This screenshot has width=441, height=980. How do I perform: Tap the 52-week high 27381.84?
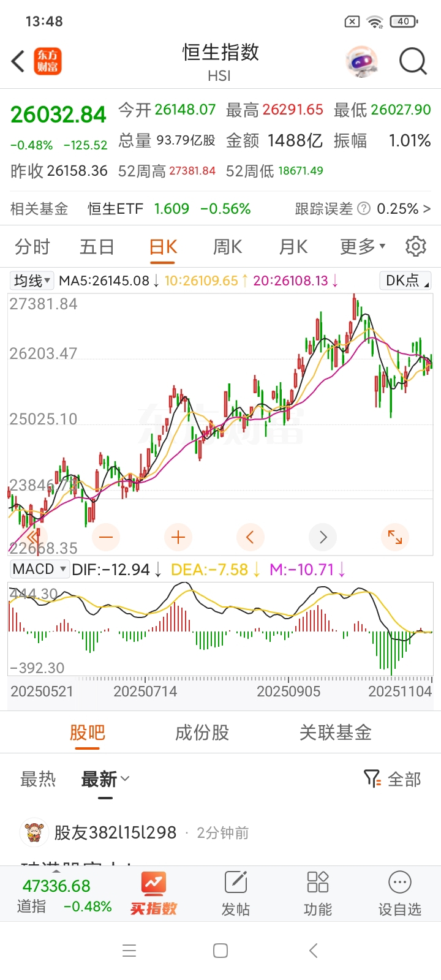coord(192,171)
